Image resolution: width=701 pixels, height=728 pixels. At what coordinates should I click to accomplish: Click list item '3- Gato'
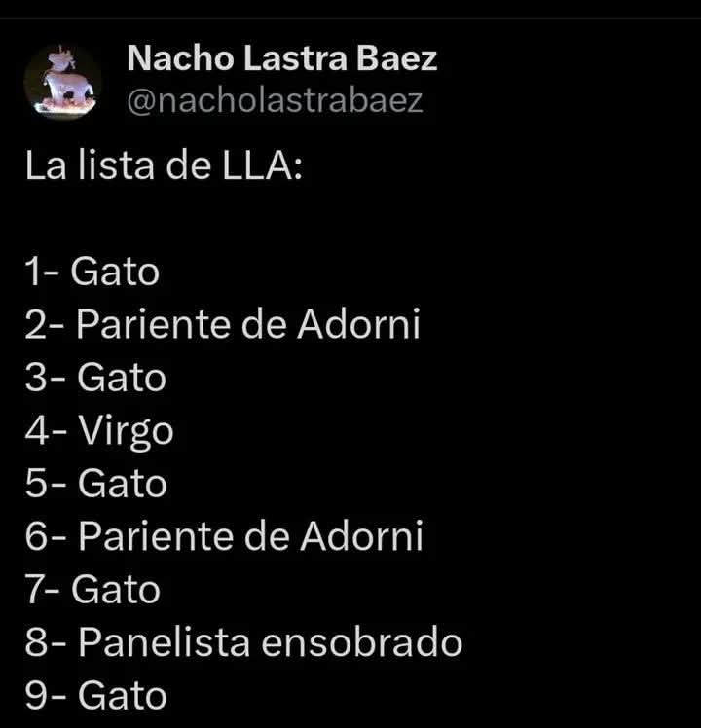click(x=95, y=378)
